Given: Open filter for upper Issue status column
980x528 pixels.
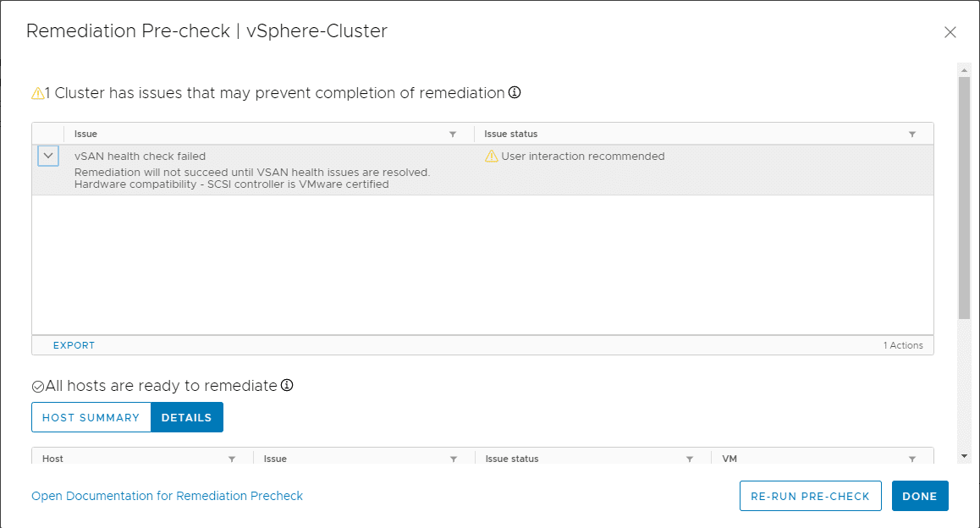Looking at the screenshot, I should pyautogui.click(x=912, y=135).
